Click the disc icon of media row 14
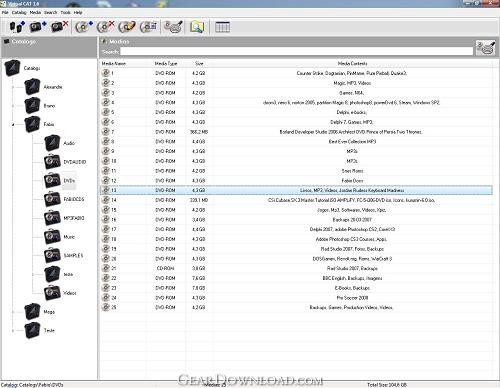The height and width of the screenshot is (388, 500). coord(106,200)
